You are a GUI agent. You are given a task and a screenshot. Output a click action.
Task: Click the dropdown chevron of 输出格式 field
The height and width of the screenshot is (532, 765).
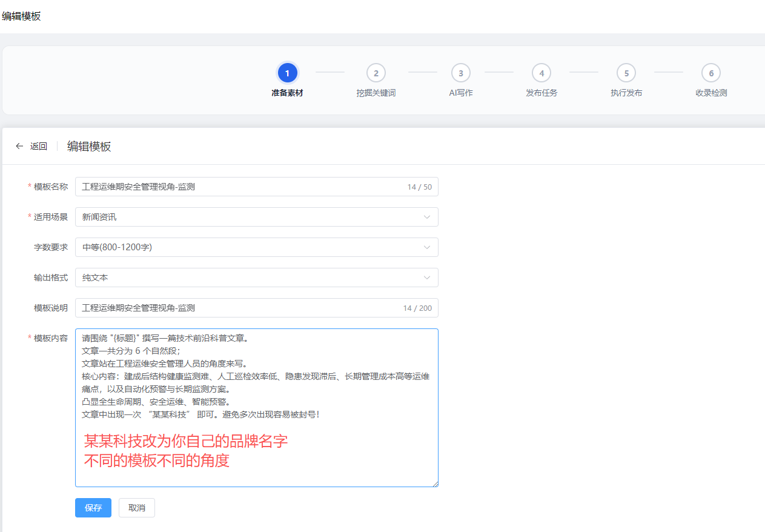428,277
